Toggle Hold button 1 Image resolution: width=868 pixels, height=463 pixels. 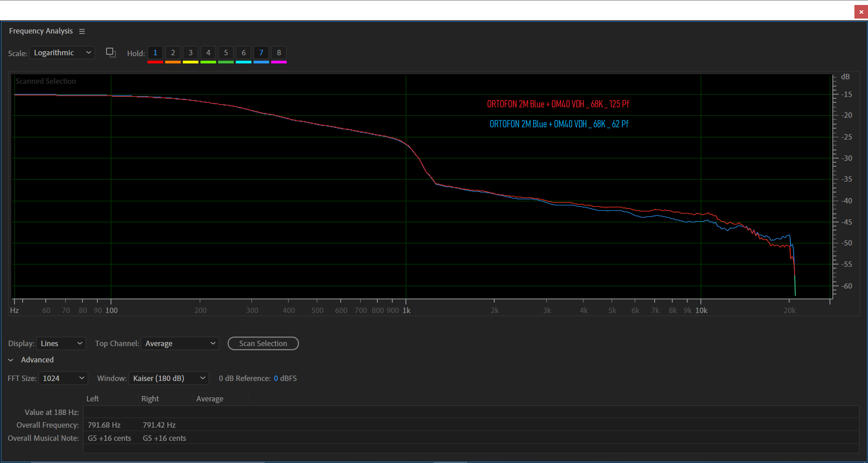pos(155,53)
